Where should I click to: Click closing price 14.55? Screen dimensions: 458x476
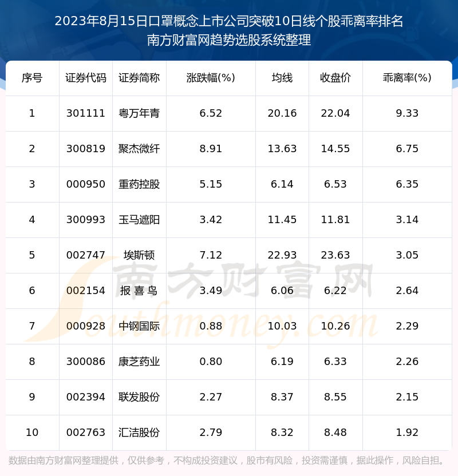click(x=335, y=149)
